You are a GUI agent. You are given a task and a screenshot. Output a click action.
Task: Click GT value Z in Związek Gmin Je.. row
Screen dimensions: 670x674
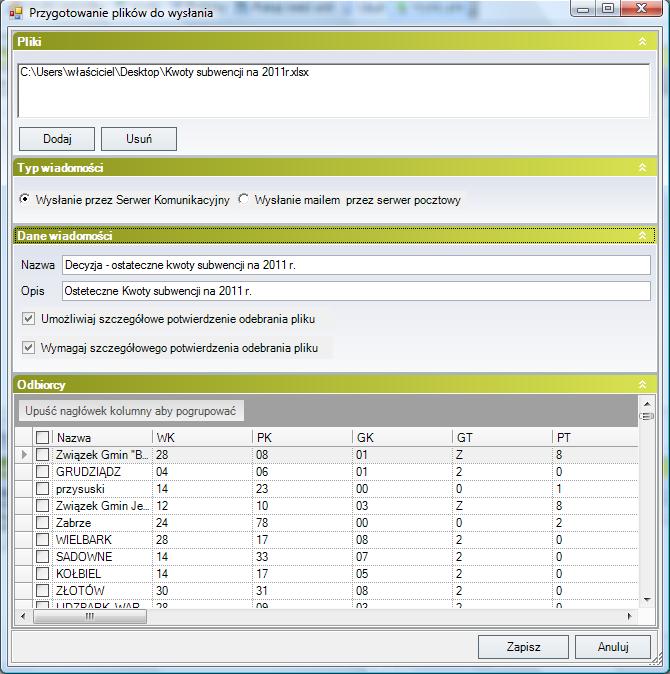tap(502, 506)
